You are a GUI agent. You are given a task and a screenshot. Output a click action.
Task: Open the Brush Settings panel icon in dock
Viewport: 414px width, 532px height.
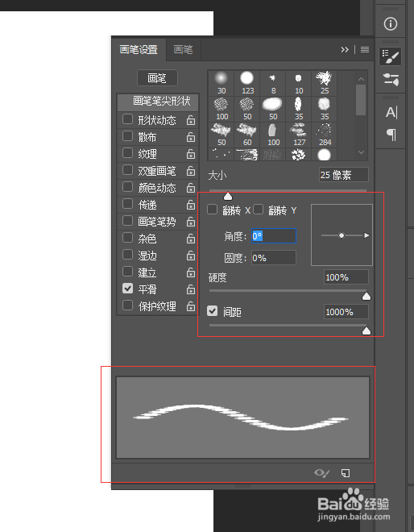point(391,56)
